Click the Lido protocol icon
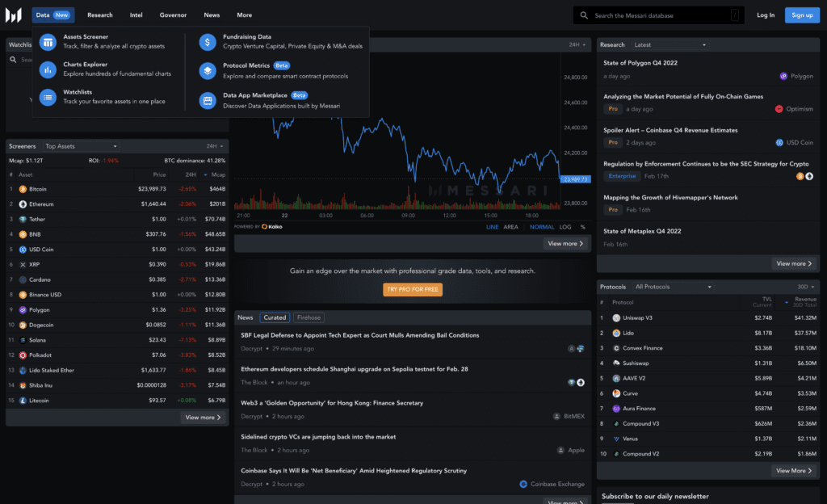 coord(616,334)
